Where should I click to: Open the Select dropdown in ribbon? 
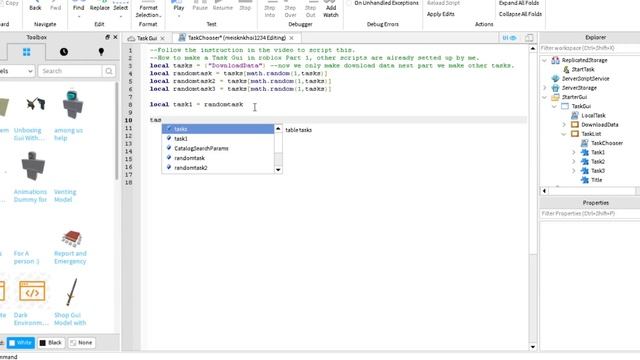point(121,8)
